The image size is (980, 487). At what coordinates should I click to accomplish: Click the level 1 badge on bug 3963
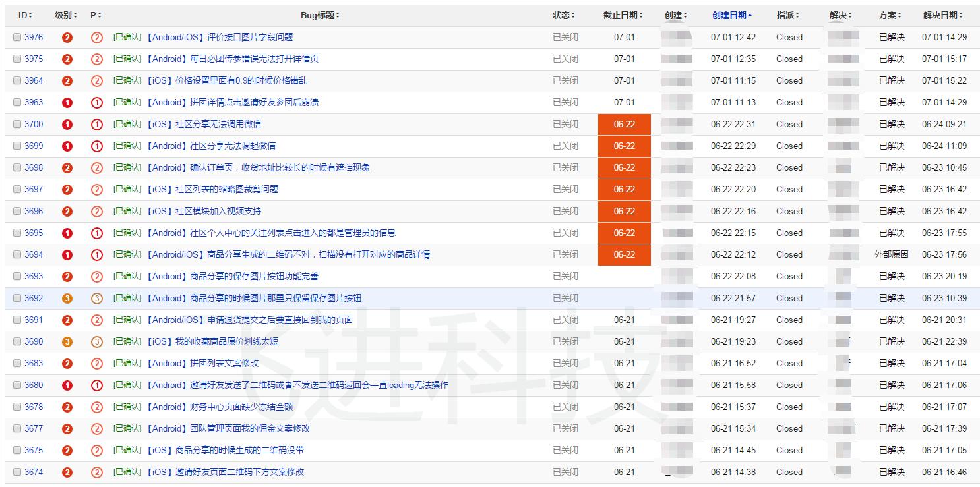67,102
